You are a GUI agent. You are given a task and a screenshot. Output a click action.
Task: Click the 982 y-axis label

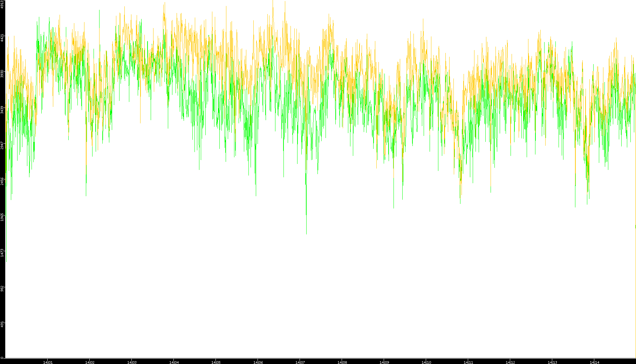click(x=2, y=288)
